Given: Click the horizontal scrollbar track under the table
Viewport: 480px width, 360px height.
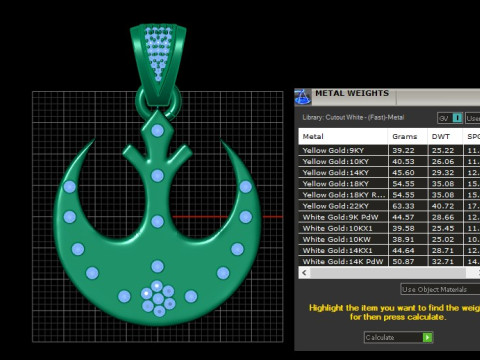Looking at the screenshot, I should (388, 273).
